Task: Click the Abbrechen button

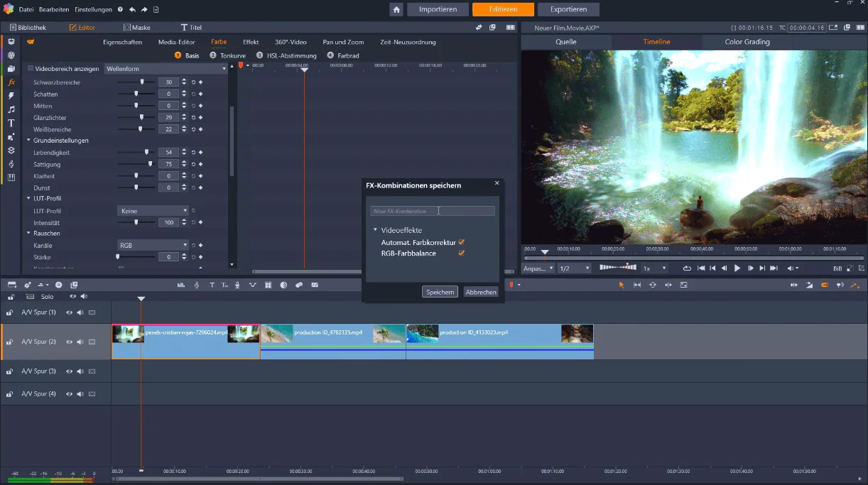Action: click(x=481, y=292)
